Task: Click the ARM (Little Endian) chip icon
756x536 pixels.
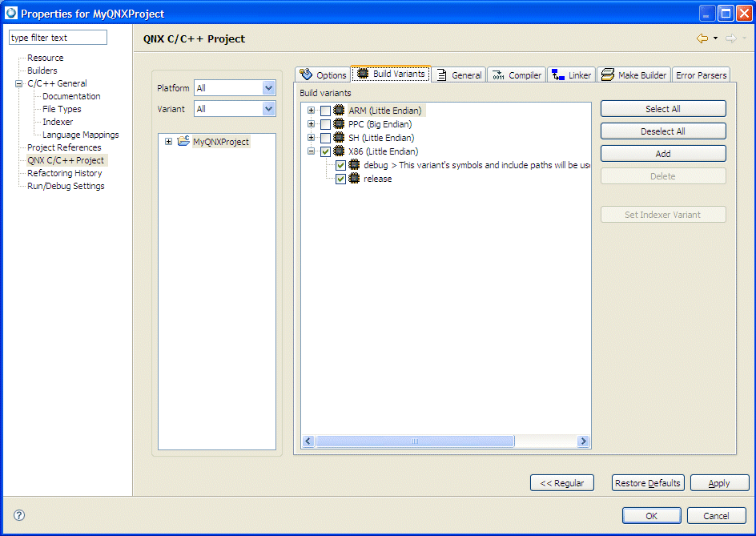Action: tap(339, 111)
